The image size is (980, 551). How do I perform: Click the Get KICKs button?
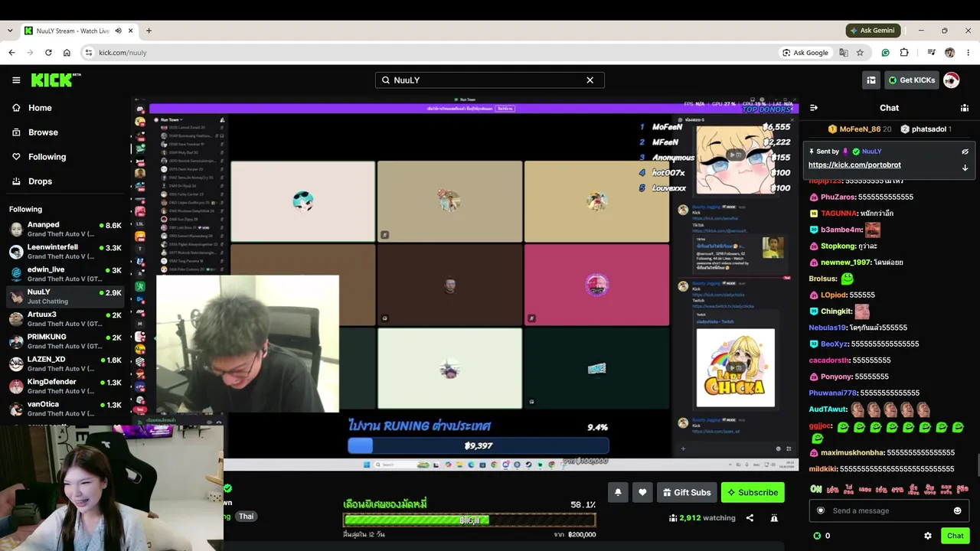(911, 80)
